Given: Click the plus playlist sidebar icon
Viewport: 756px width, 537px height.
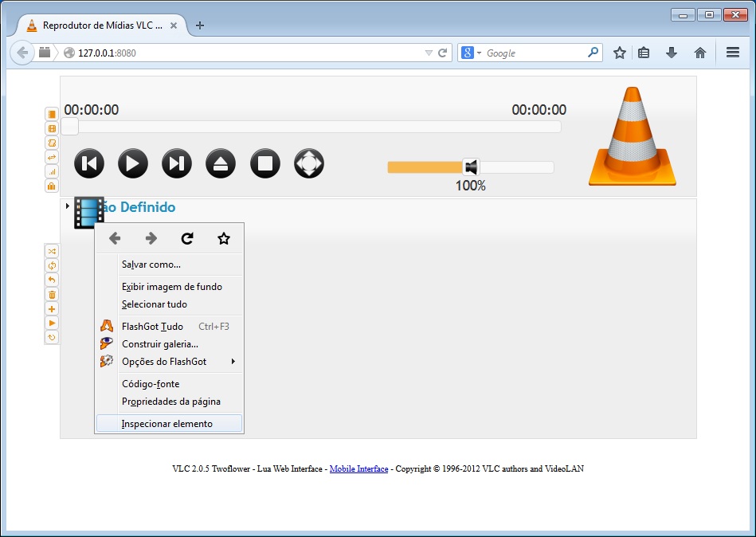Looking at the screenshot, I should (52, 309).
